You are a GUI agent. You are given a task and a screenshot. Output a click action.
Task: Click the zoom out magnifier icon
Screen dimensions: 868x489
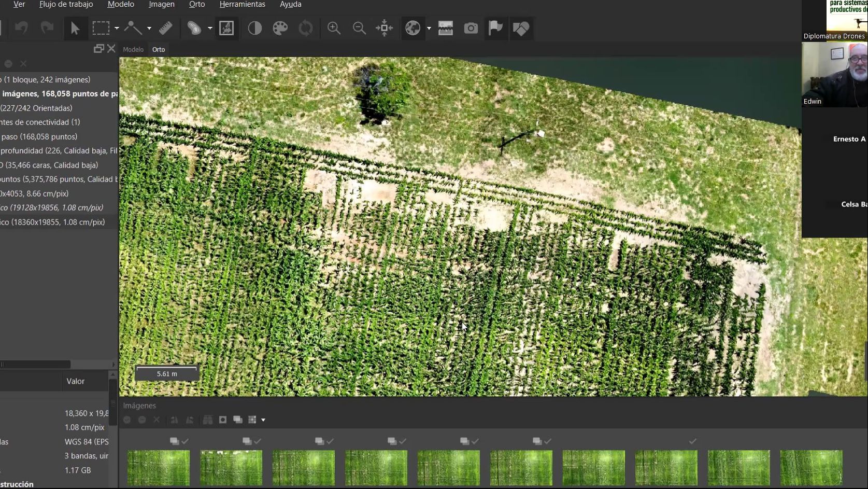(359, 28)
